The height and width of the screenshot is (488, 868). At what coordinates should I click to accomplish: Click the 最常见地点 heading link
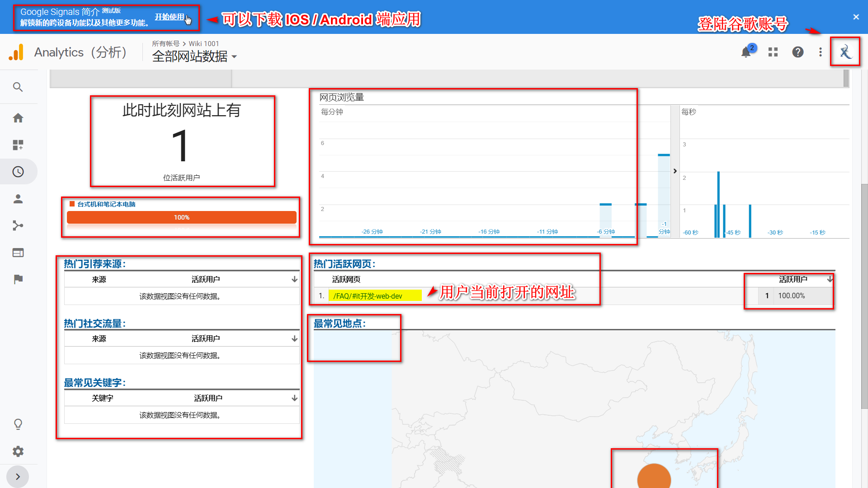(340, 324)
